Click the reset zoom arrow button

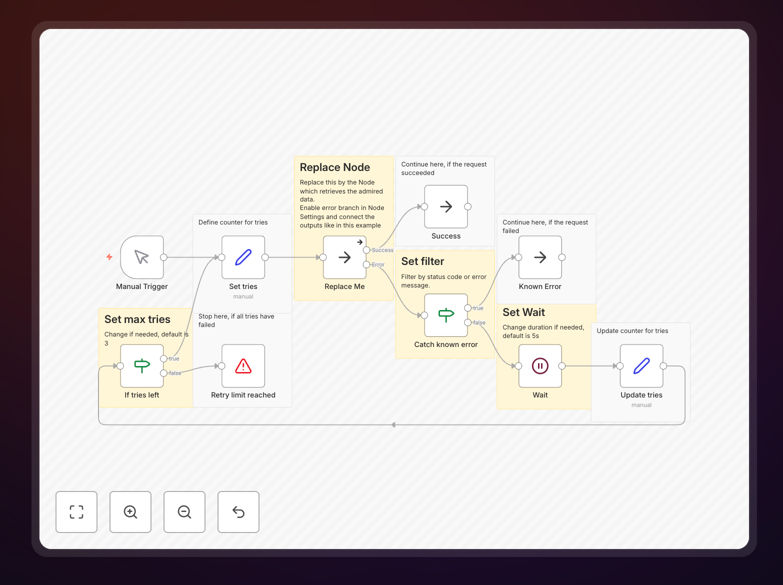click(238, 512)
